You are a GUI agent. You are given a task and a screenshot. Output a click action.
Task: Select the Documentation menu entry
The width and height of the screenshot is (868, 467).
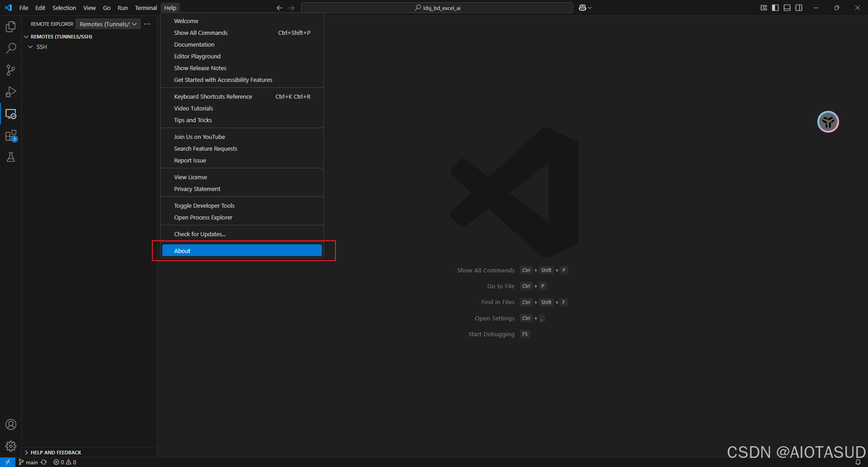pyautogui.click(x=242, y=45)
